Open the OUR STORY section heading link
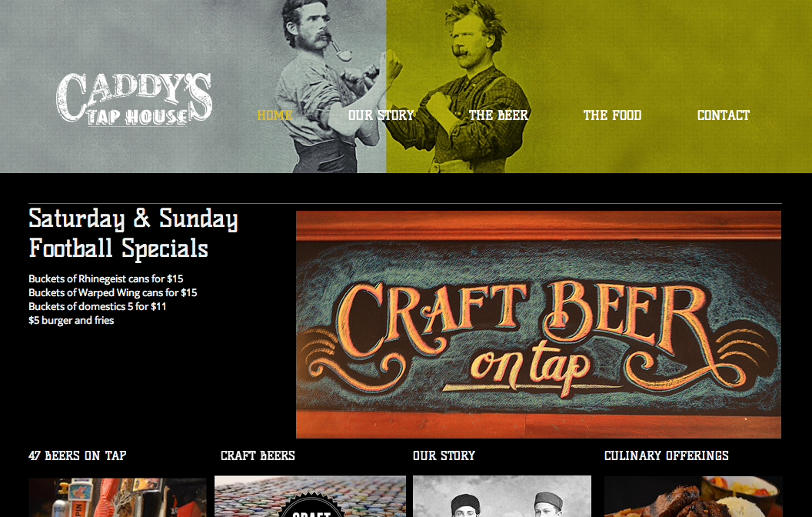This screenshot has width=812, height=517. coord(444,456)
